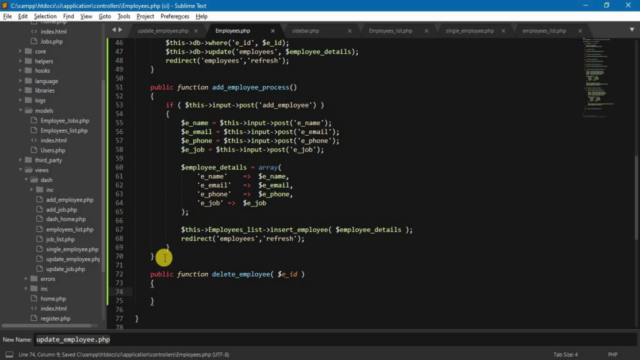Image resolution: width=640 pixels, height=360 pixels.
Task: Click the add_employee_process function name
Action: [x=250, y=87]
